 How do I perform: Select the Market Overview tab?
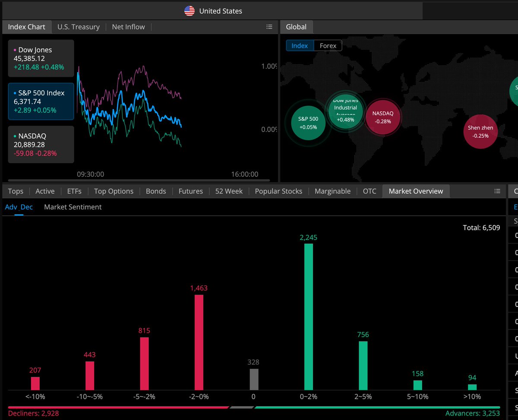[x=416, y=191]
